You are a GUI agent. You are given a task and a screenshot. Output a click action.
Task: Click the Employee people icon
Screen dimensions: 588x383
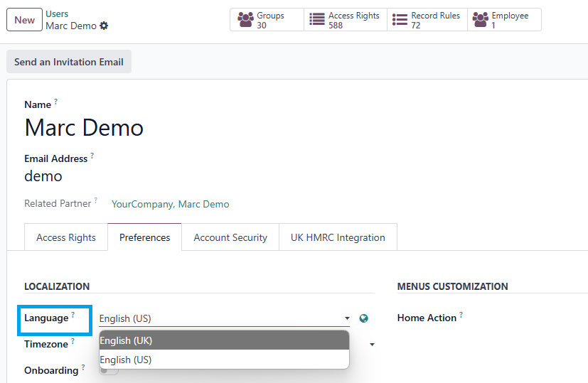(481, 19)
